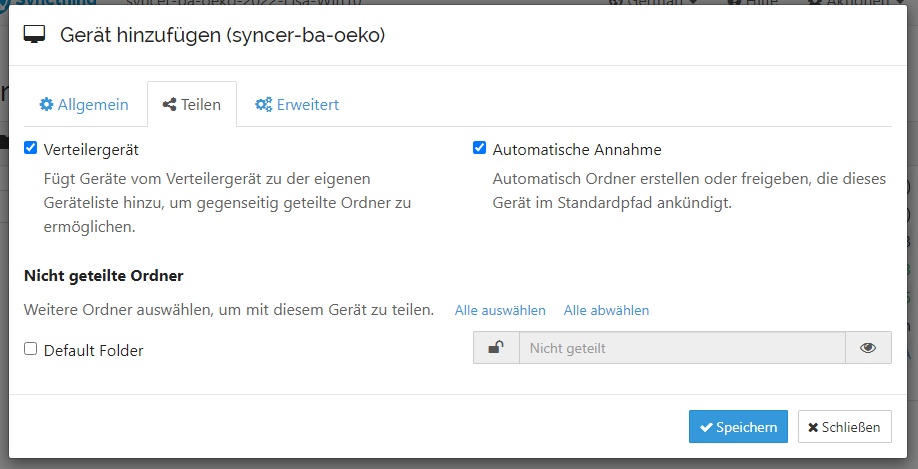
Task: Click the cogs icon on the Erweitert tab
Action: click(264, 105)
